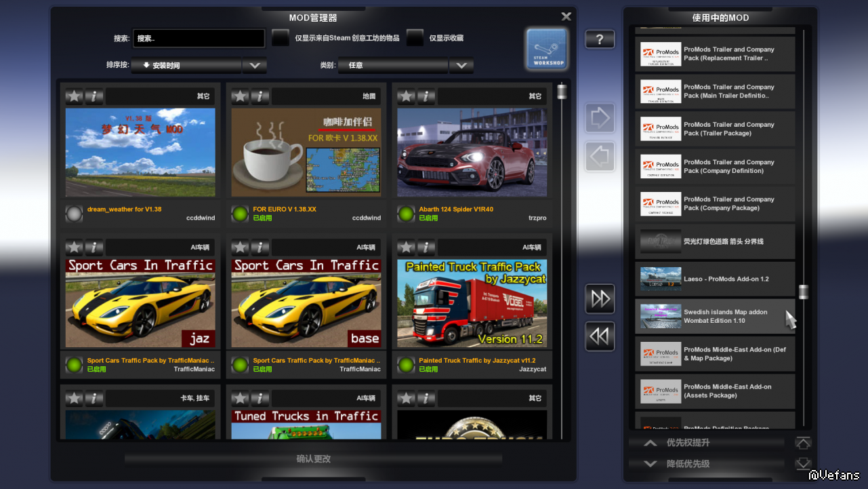Viewport: 868px width, 489px height.
Task: Star the Sport Cars mod with 'jaz' thumbnail
Action: (75, 248)
